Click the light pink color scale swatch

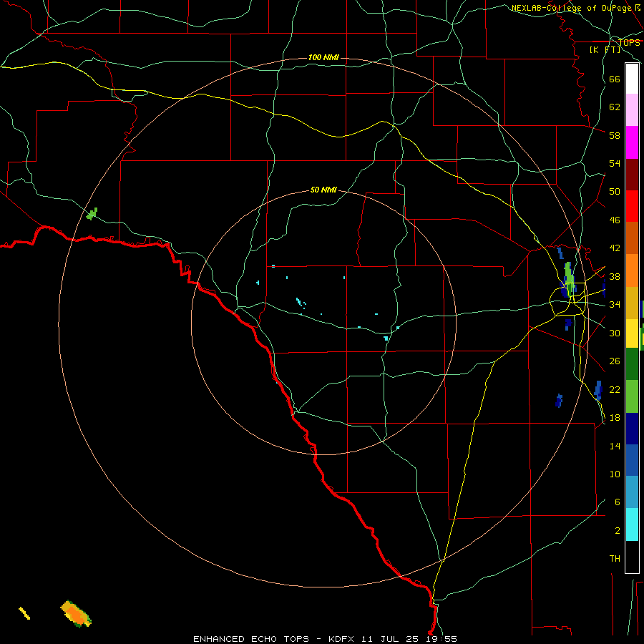coord(632,109)
